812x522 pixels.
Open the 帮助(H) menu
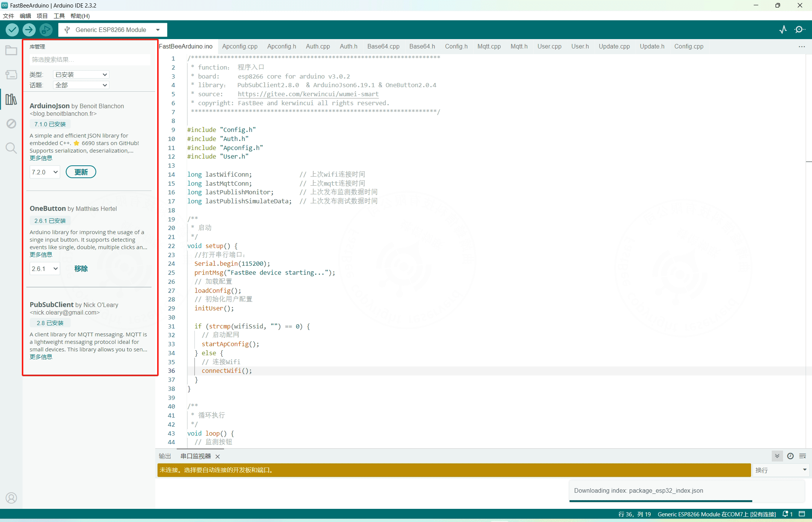(80, 16)
